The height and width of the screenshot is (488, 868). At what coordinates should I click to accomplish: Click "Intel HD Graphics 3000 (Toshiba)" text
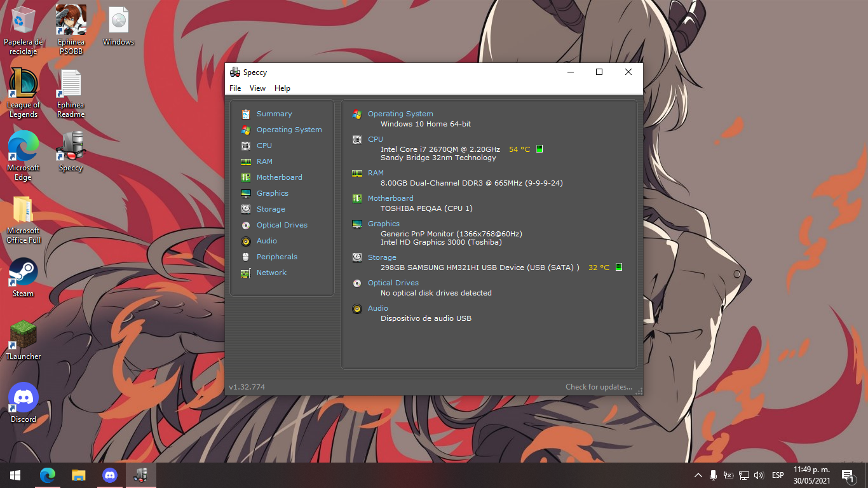441,242
